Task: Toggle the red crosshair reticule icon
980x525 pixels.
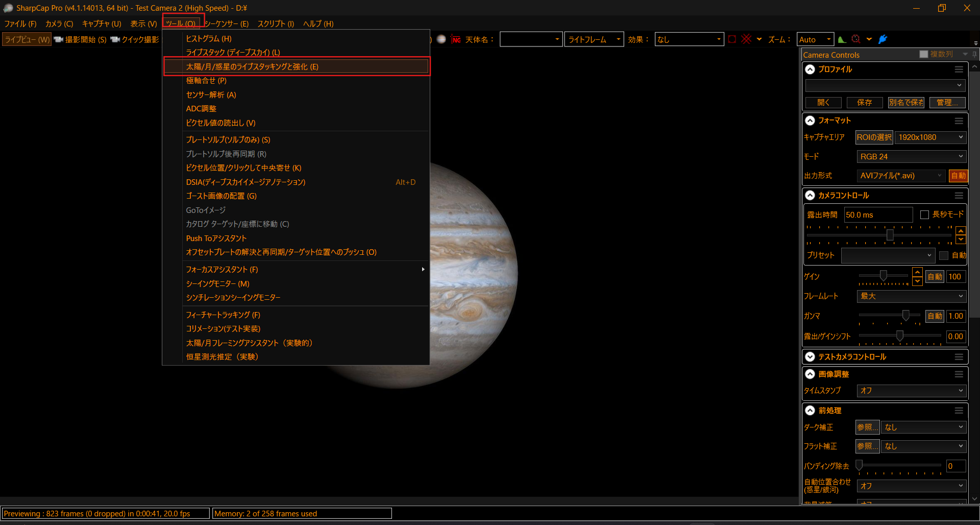Action: (746, 39)
